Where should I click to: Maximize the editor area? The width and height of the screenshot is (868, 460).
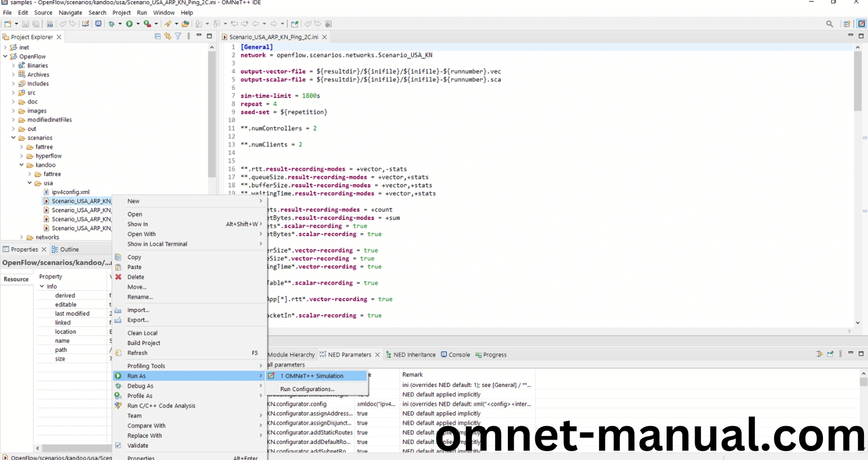click(862, 36)
